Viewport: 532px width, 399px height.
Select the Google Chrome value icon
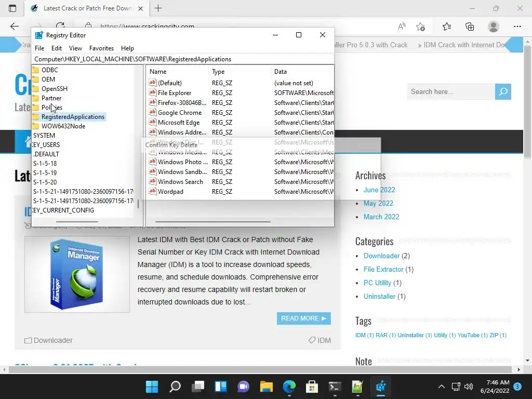click(x=153, y=112)
